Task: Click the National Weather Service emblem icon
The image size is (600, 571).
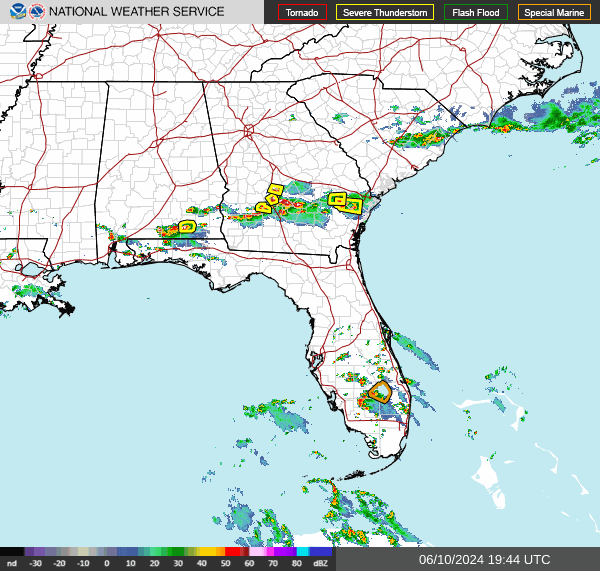Action: (37, 11)
